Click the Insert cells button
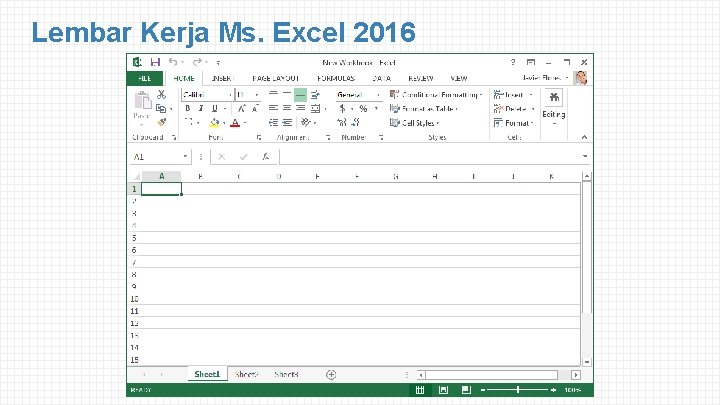Viewport: 720px width, 405px height. tap(513, 95)
